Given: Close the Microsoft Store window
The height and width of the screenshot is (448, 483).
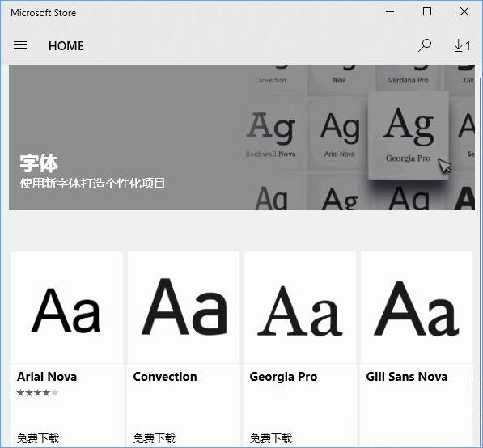Looking at the screenshot, I should point(464,12).
